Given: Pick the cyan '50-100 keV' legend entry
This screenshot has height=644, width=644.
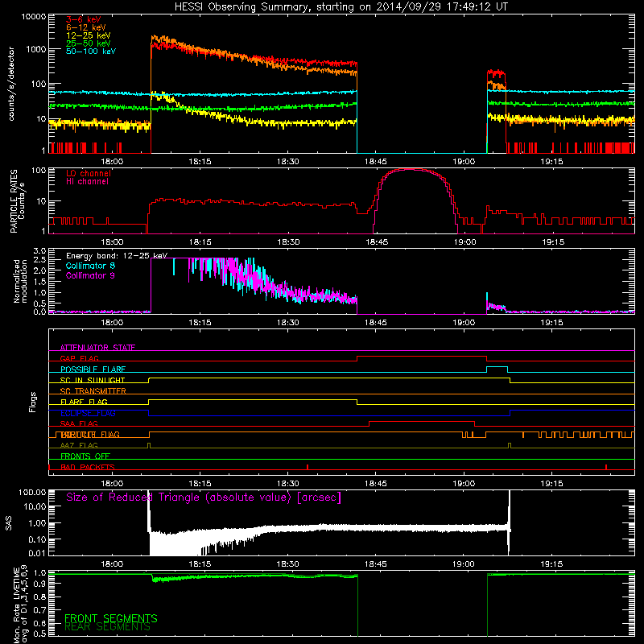Looking at the screenshot, I should [x=91, y=52].
